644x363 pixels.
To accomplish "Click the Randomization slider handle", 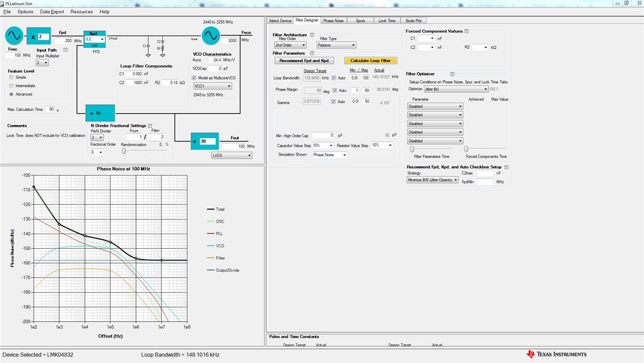I will click(x=124, y=151).
